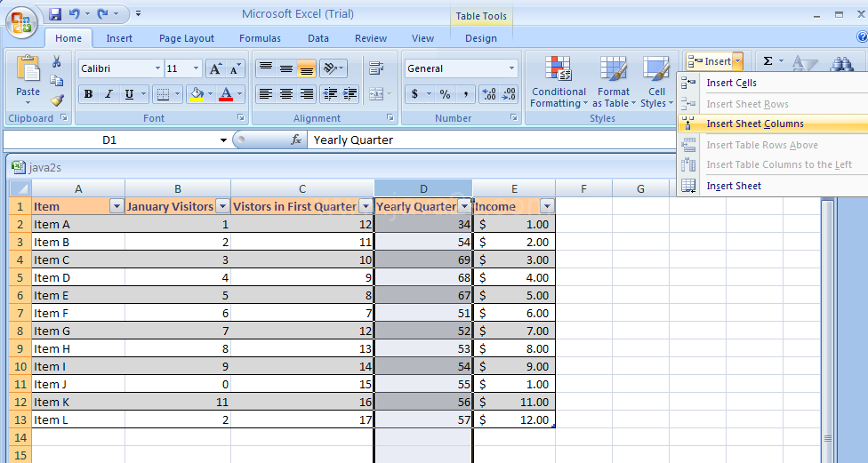868x463 pixels.
Task: Open filter dropdown for Income column
Action: 547,206
